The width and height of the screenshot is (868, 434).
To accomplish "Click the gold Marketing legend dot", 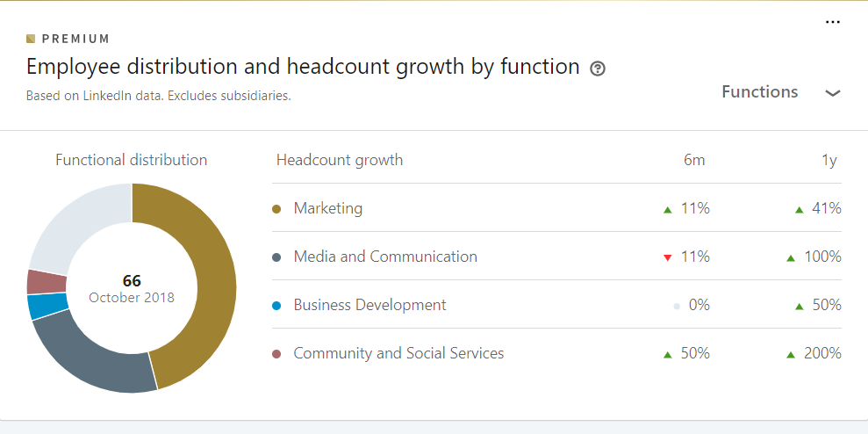I will pyautogui.click(x=277, y=209).
